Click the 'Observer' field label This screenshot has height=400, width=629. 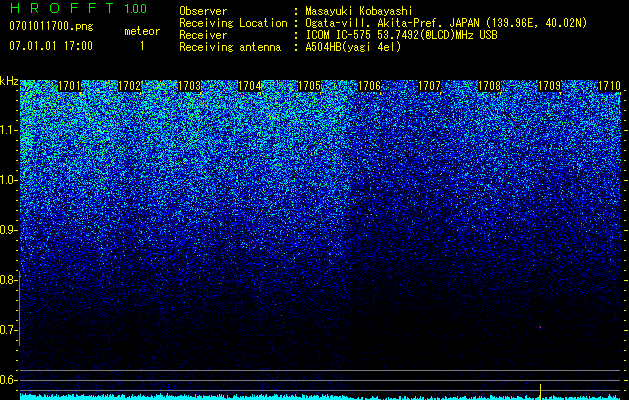pyautogui.click(x=203, y=11)
